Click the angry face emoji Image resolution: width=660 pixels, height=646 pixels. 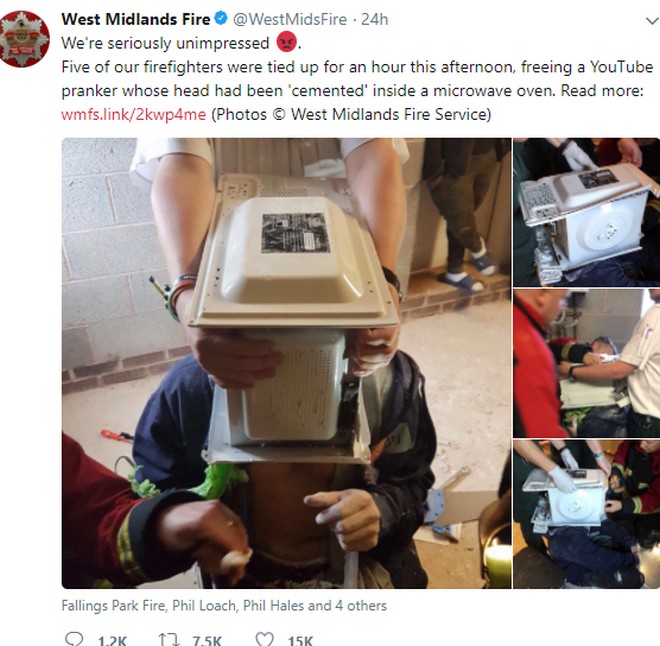[x=286, y=42]
